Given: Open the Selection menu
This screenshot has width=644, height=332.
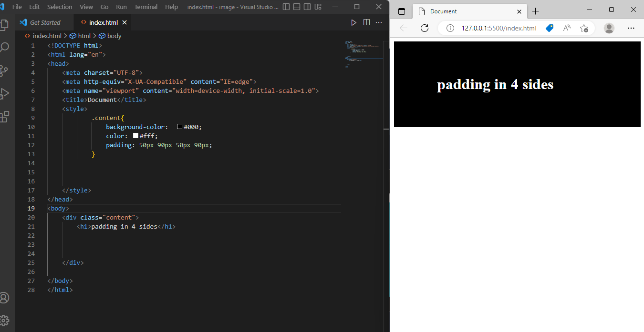Looking at the screenshot, I should click(60, 7).
